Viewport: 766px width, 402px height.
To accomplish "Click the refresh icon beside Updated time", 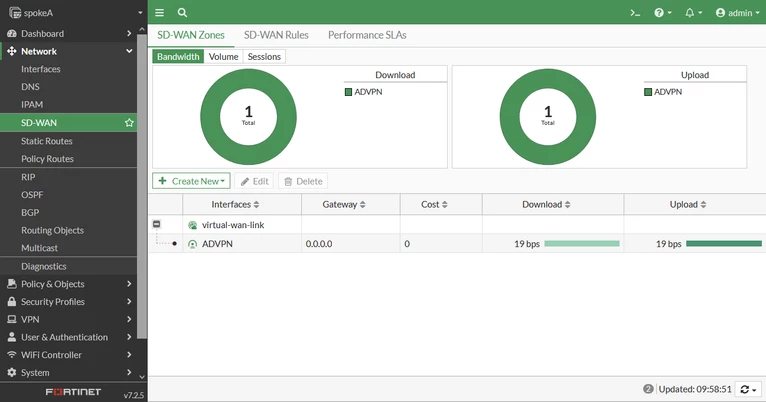I will (748, 389).
